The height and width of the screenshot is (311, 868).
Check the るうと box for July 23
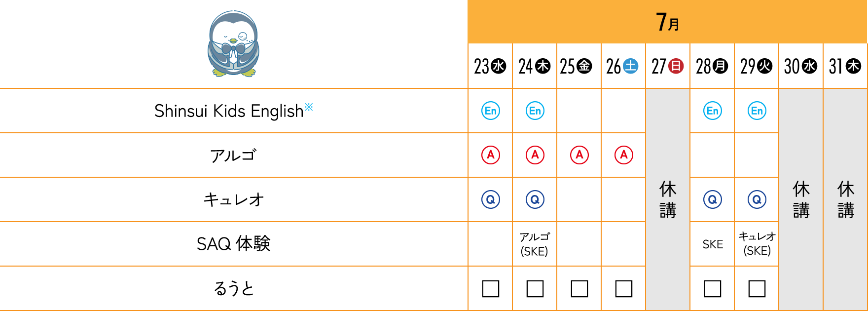[490, 289]
